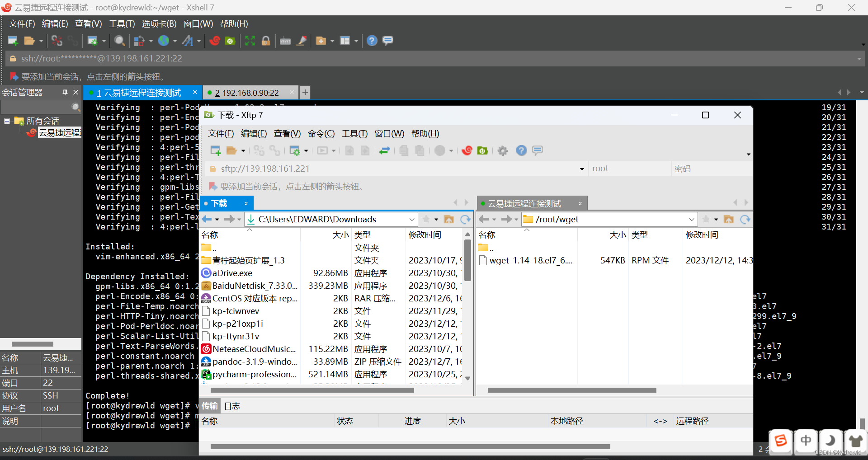Launch Xftp from the Xshell toolbar
The width and height of the screenshot is (868, 460).
pos(230,41)
